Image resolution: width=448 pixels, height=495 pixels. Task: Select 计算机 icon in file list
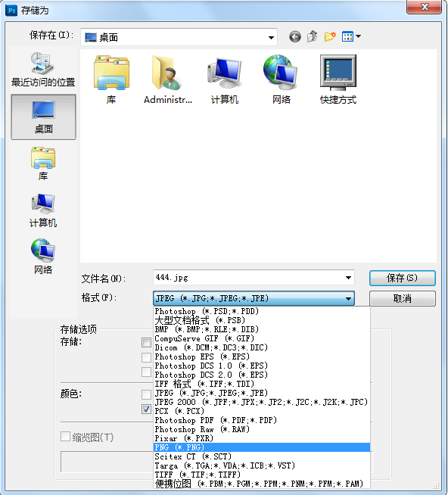(225, 79)
